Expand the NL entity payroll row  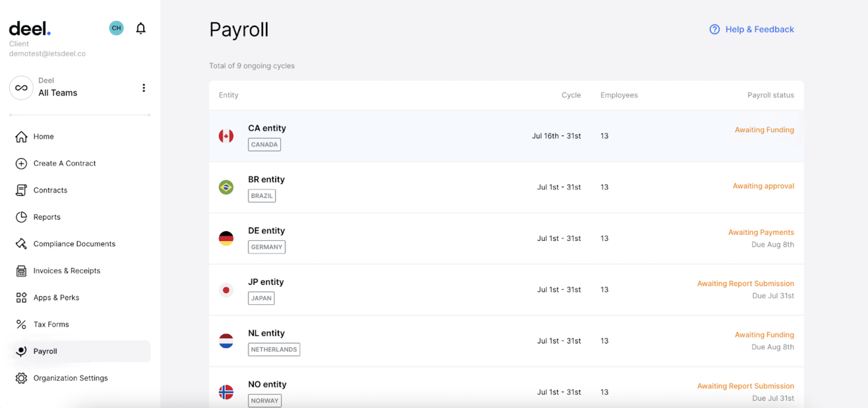(x=506, y=341)
